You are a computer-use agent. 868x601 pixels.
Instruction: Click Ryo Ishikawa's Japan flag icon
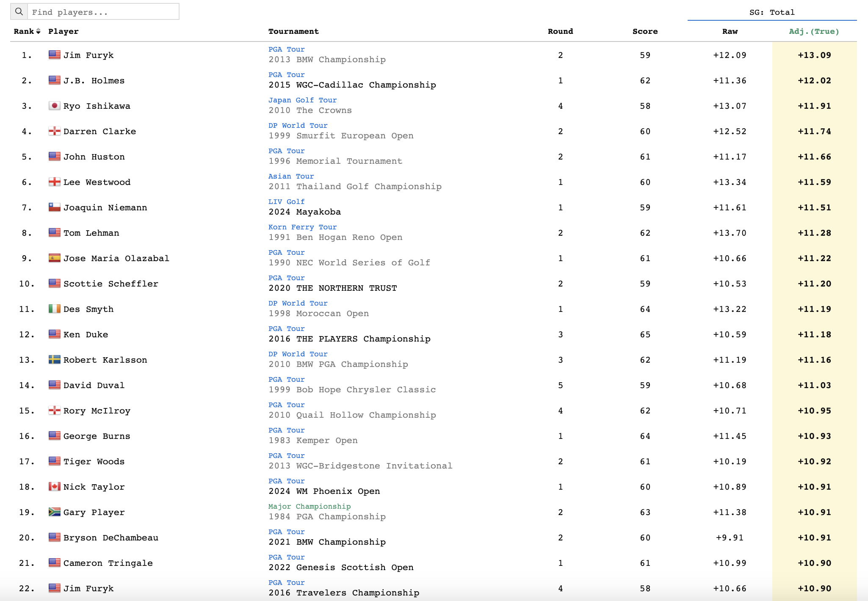click(54, 106)
